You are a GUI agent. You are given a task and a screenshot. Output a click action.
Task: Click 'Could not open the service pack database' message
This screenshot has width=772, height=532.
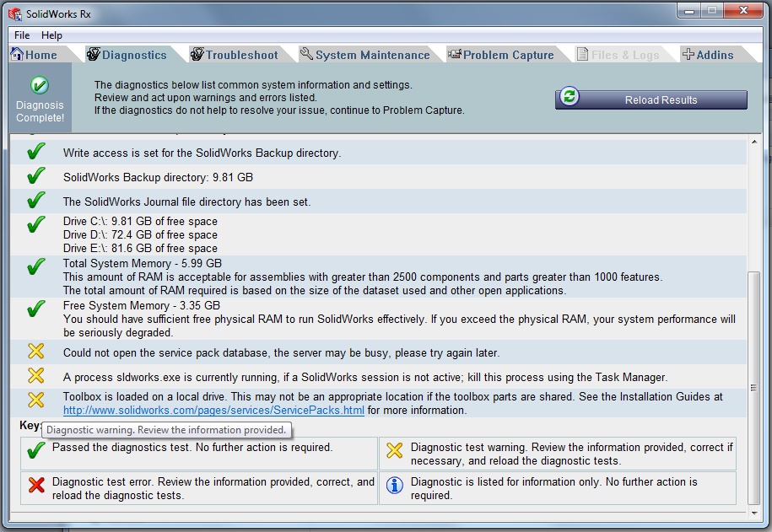[281, 353]
